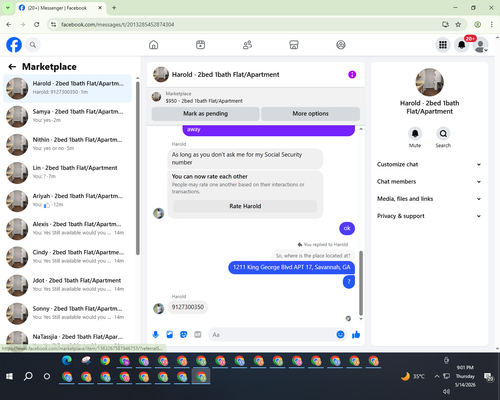The width and height of the screenshot is (500, 400).
Task: Expand Customize chat section
Action: [429, 164]
